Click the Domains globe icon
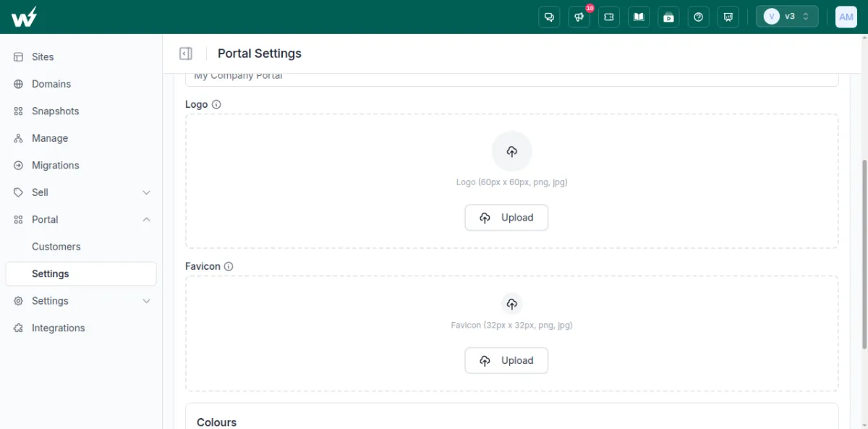Viewport: 868px width, 429px height. [x=19, y=84]
